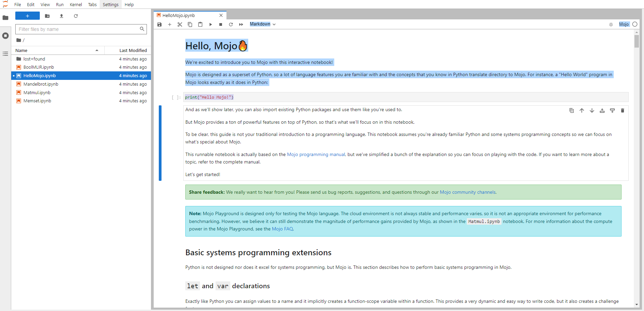Click the root folder breadcrumb icon
The image size is (644, 311).
19,40
